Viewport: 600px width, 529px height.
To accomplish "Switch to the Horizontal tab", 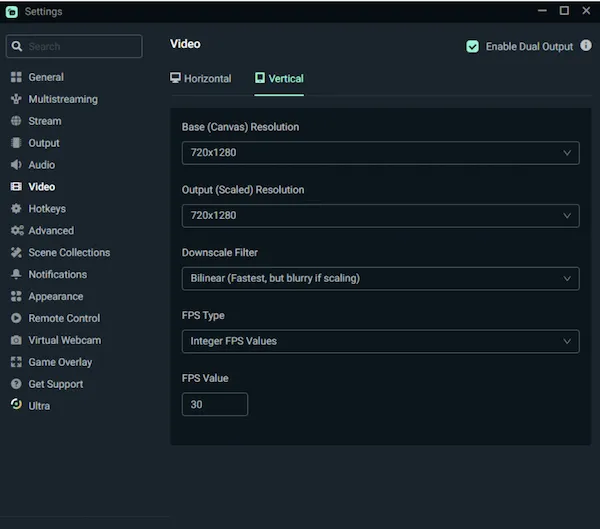I will 201,78.
